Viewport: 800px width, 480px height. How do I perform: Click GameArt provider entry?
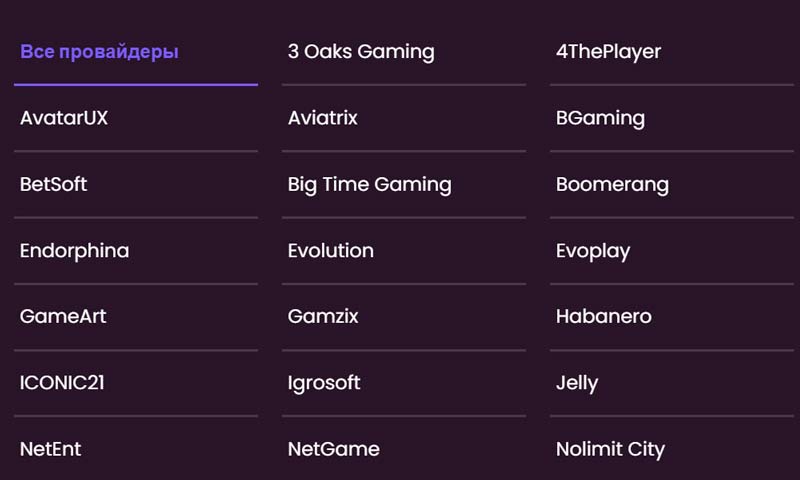coord(63,316)
